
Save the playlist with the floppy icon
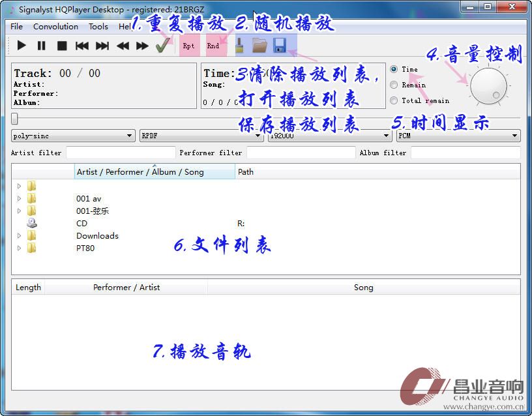(280, 46)
